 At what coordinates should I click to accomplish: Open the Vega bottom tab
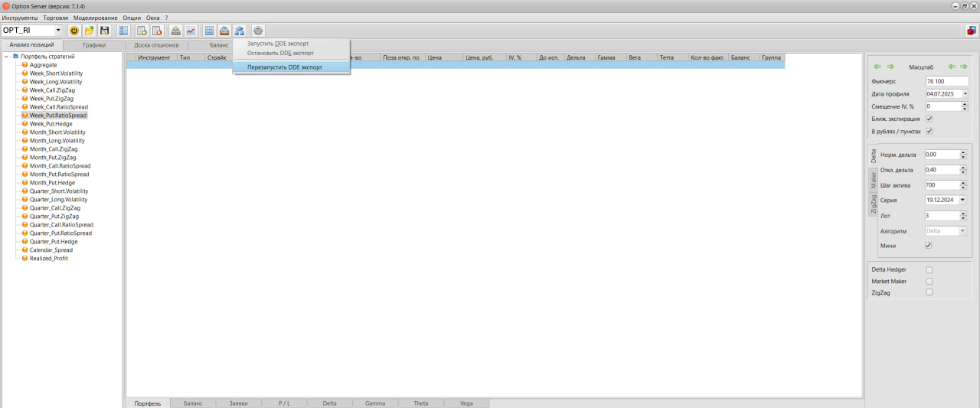[466, 403]
